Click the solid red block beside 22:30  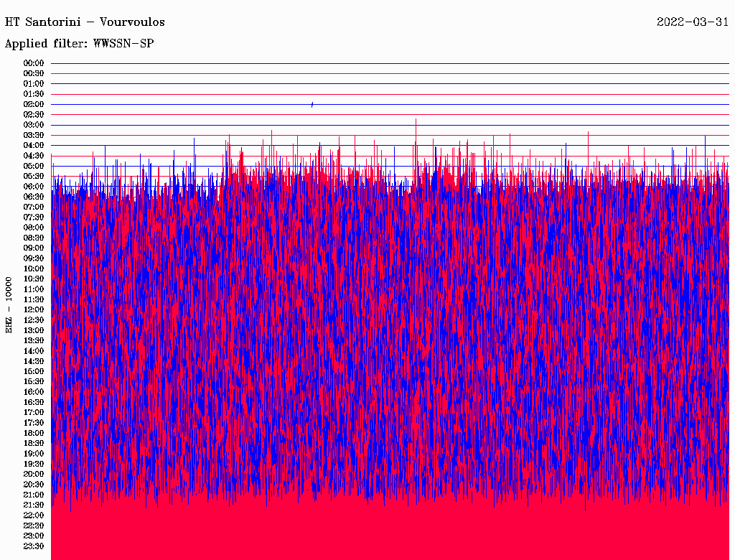point(388,526)
